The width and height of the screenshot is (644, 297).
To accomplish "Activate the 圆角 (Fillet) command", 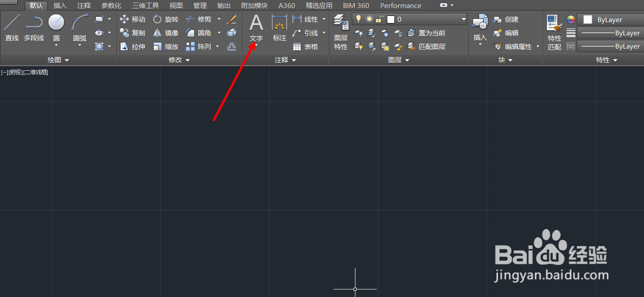I will point(198,33).
